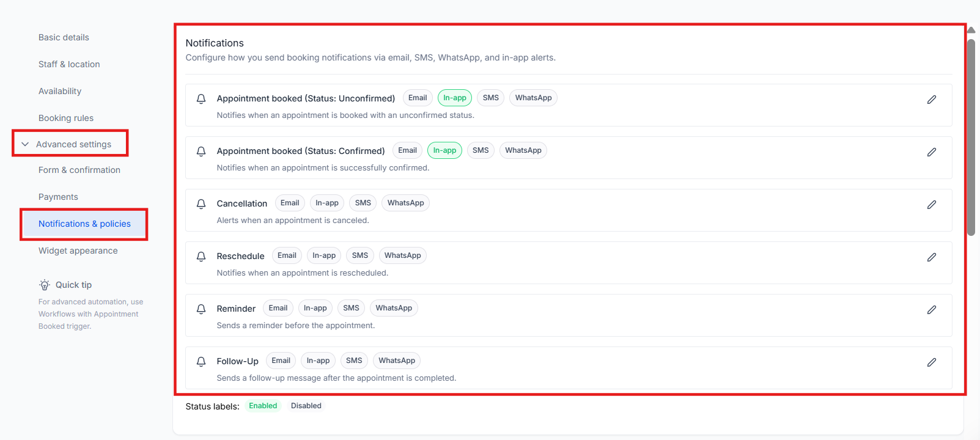
Task: Open the Reschedule notification editor pencil
Action: click(931, 257)
